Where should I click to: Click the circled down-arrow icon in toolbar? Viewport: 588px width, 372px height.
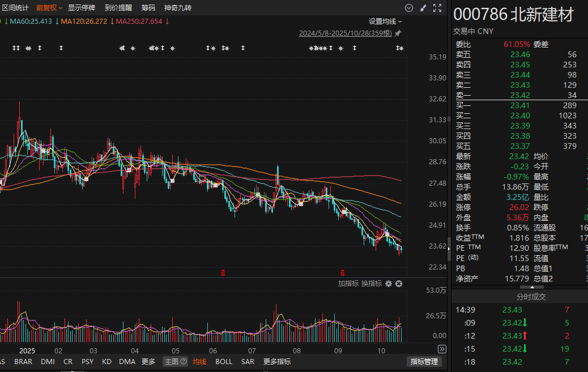tap(409, 8)
